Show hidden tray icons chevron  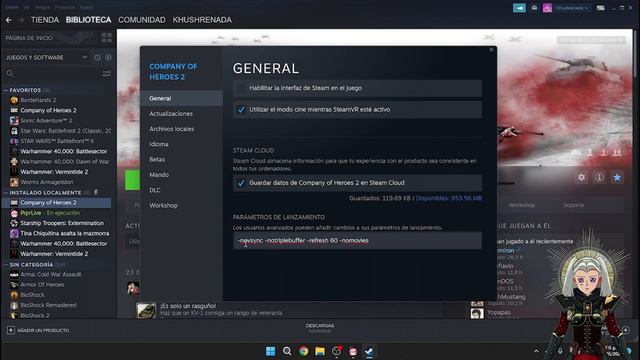tap(536, 351)
